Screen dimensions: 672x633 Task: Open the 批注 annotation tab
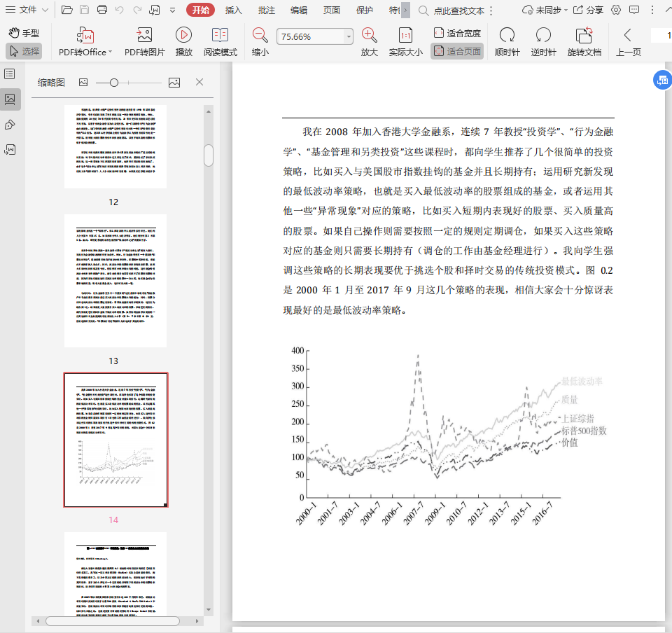pos(266,11)
